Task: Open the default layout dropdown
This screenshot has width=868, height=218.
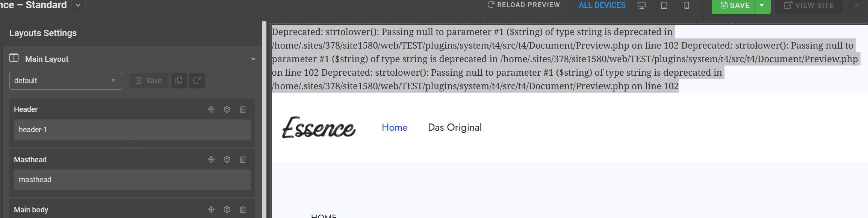Action: click(x=66, y=81)
